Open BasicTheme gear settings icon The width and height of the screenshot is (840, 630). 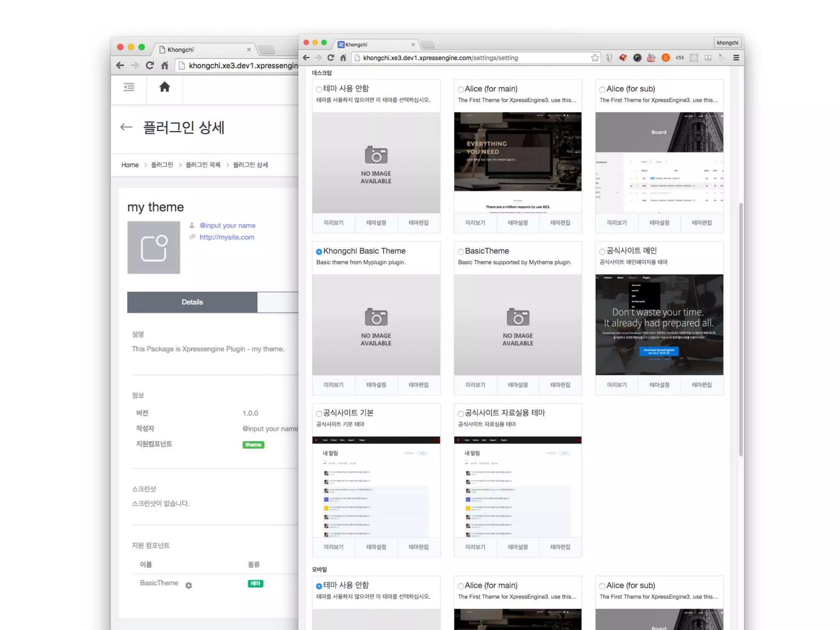tap(189, 585)
